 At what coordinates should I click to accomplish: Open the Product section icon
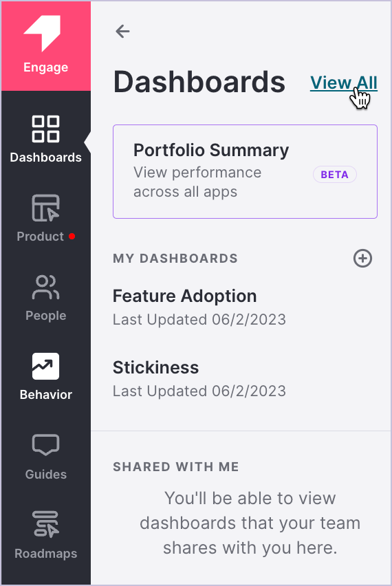pyautogui.click(x=45, y=208)
